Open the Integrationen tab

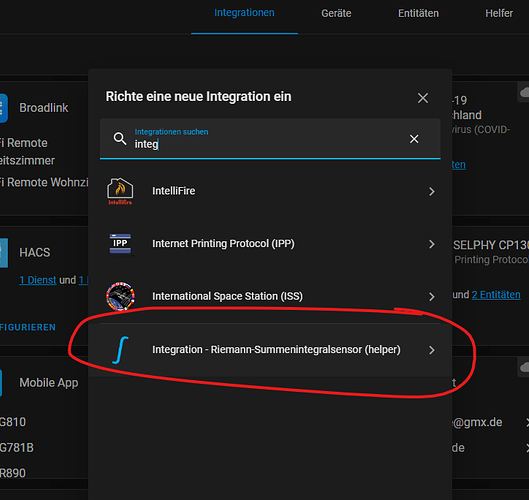[x=244, y=13]
